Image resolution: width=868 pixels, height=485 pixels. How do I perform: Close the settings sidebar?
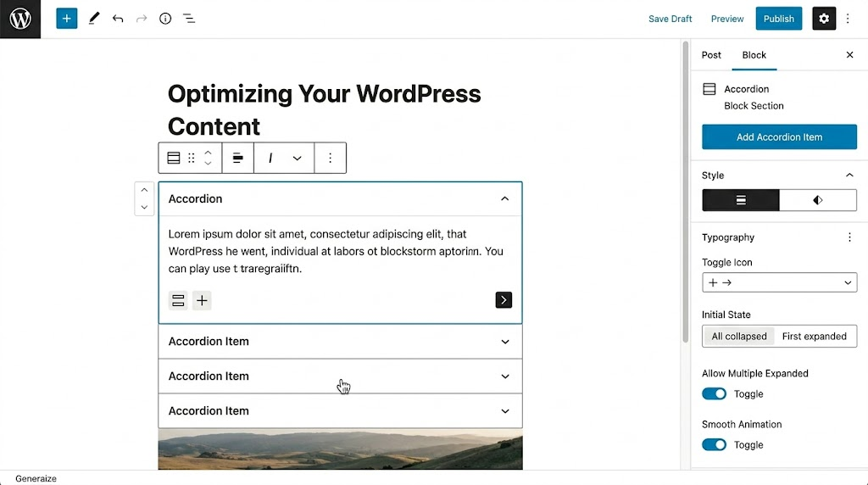[849, 54]
